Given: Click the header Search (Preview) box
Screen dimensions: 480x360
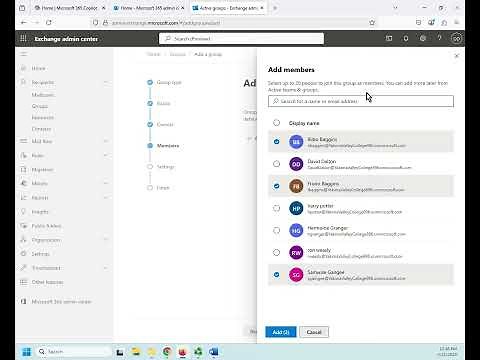Looking at the screenshot, I should [241, 38].
